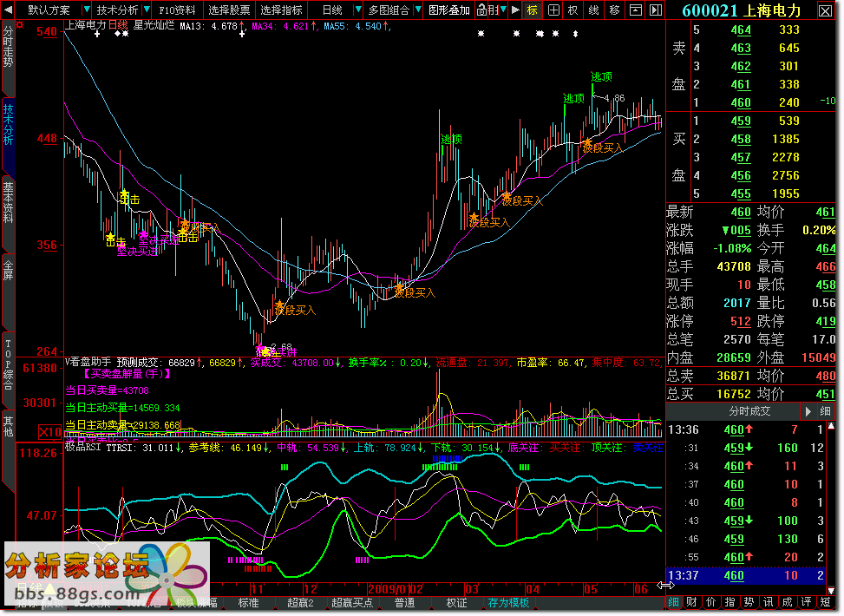Click the X10 volume scale indicator
Screen dimensions: 844x616
50,432
